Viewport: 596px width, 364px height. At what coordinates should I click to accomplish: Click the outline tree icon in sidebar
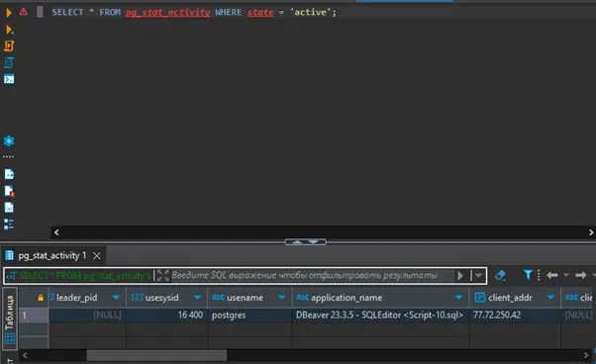pyautogui.click(x=9, y=224)
